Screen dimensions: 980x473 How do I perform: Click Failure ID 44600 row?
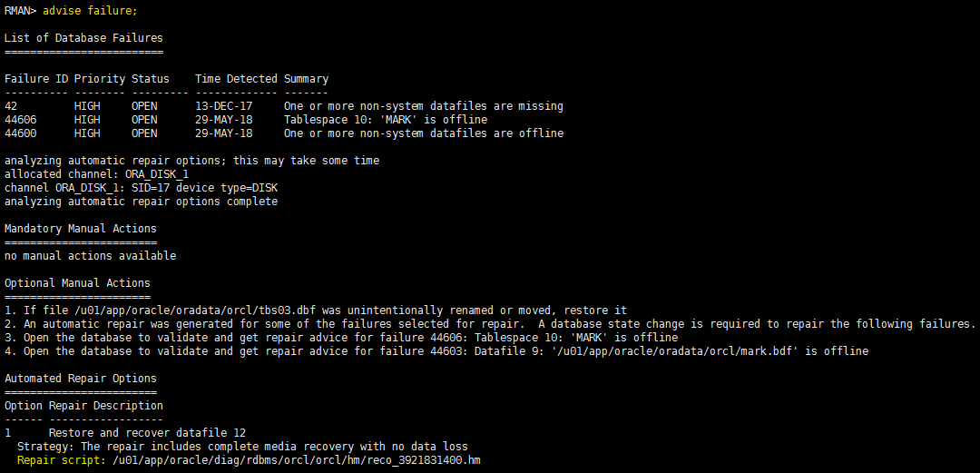tap(284, 133)
